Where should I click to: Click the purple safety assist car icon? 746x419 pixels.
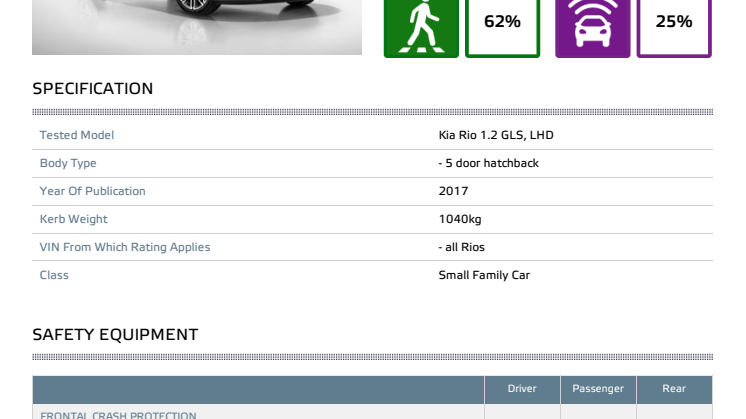[x=592, y=28]
